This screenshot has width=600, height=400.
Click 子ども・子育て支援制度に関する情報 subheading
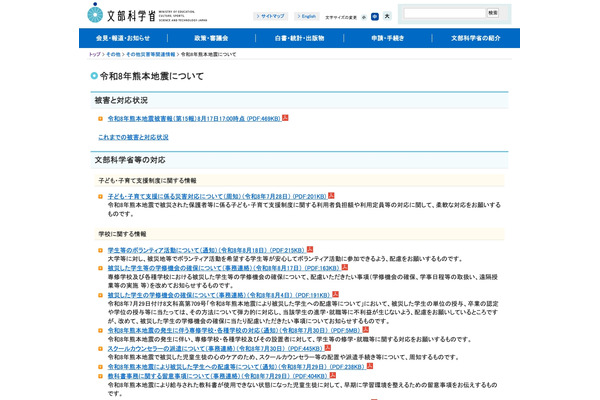147,180
